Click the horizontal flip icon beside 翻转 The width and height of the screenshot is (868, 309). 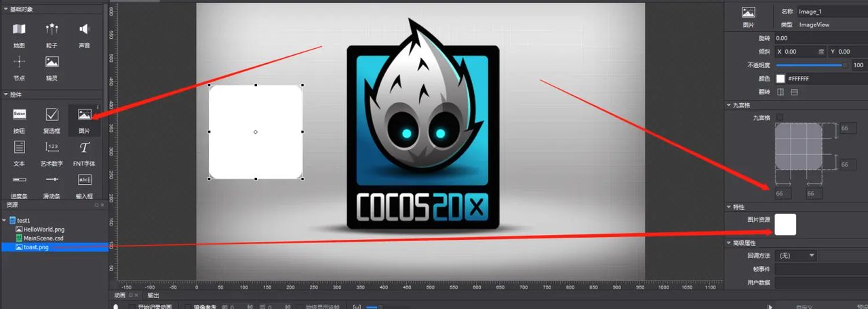click(x=781, y=92)
